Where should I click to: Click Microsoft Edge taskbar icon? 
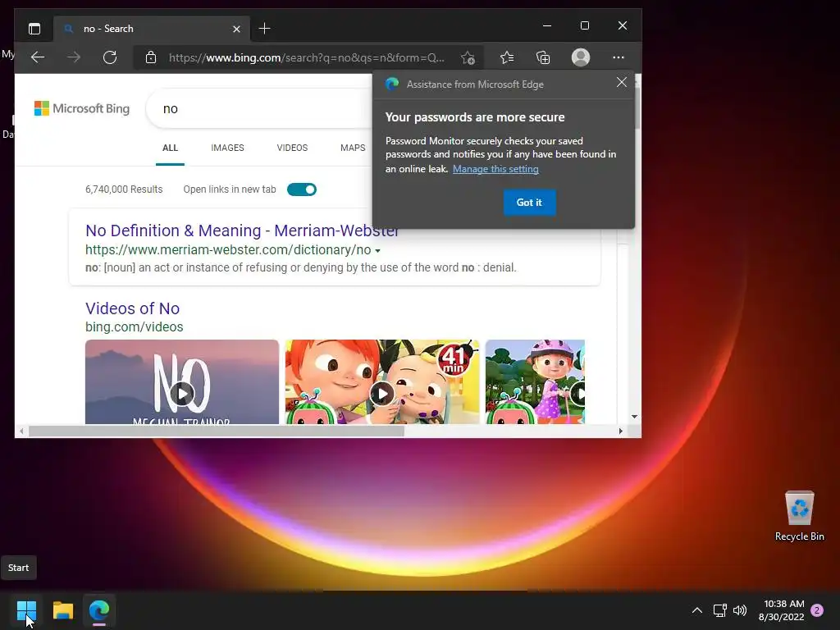[99, 610]
